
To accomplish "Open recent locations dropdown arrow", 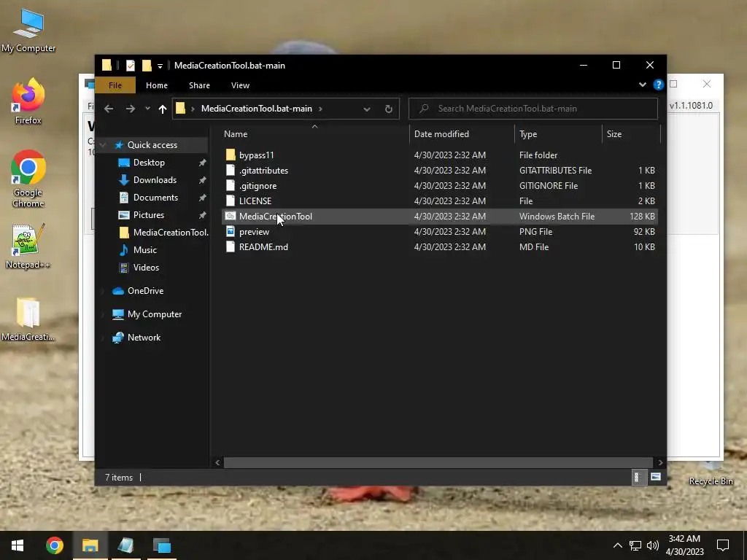I will click(147, 109).
